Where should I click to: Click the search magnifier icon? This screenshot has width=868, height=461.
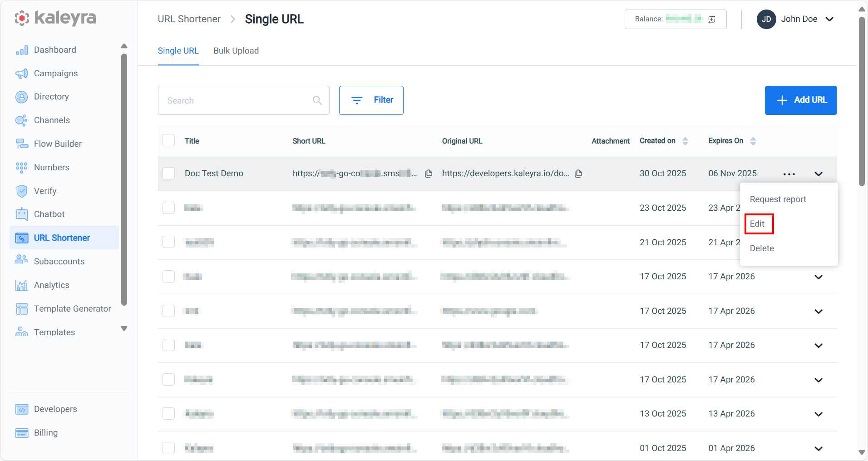(317, 100)
